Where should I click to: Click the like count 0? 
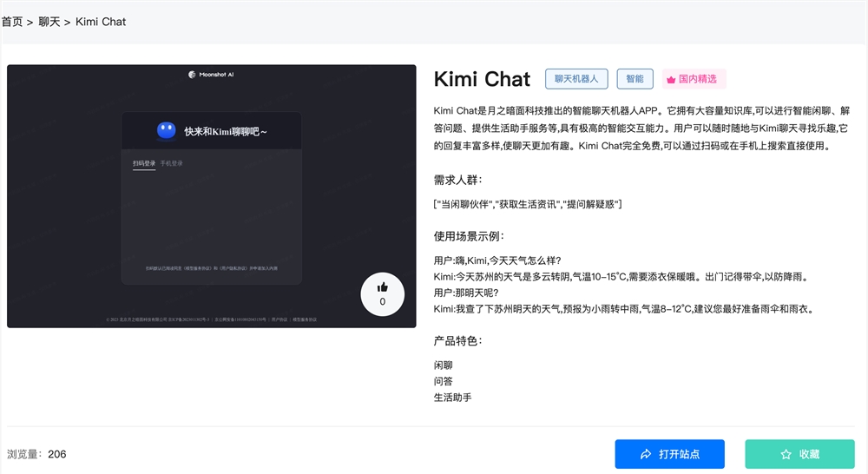(383, 302)
